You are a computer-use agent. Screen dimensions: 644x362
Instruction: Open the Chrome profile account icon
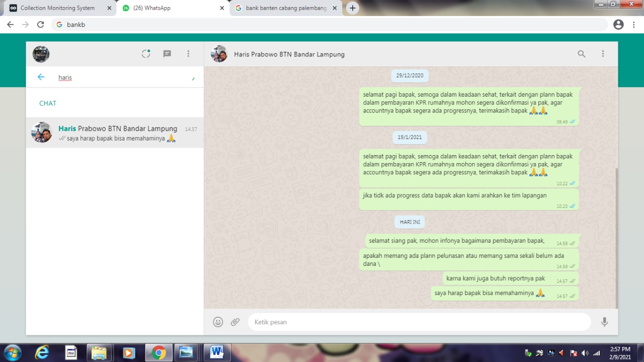point(618,25)
